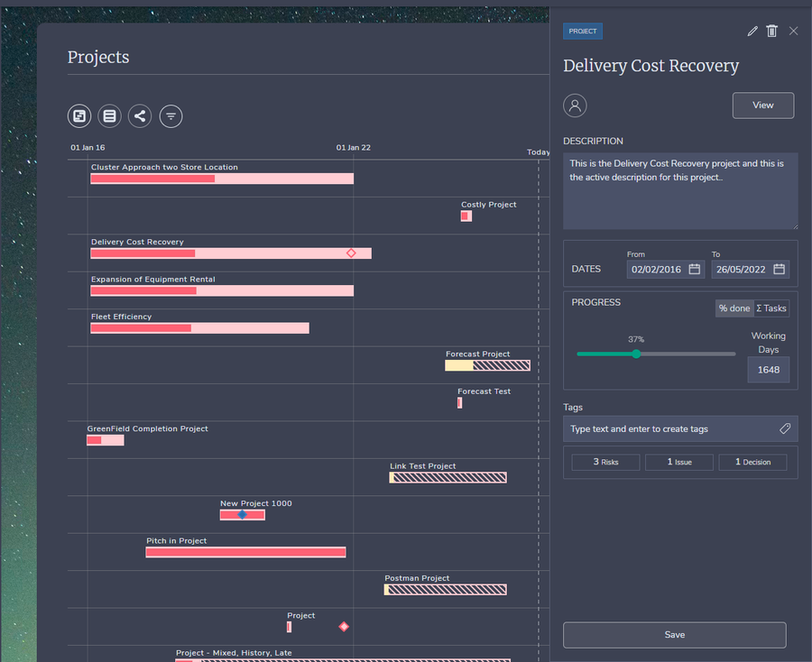812x662 pixels.
Task: Open the filter icon in the Projects toolbar
Action: click(171, 115)
